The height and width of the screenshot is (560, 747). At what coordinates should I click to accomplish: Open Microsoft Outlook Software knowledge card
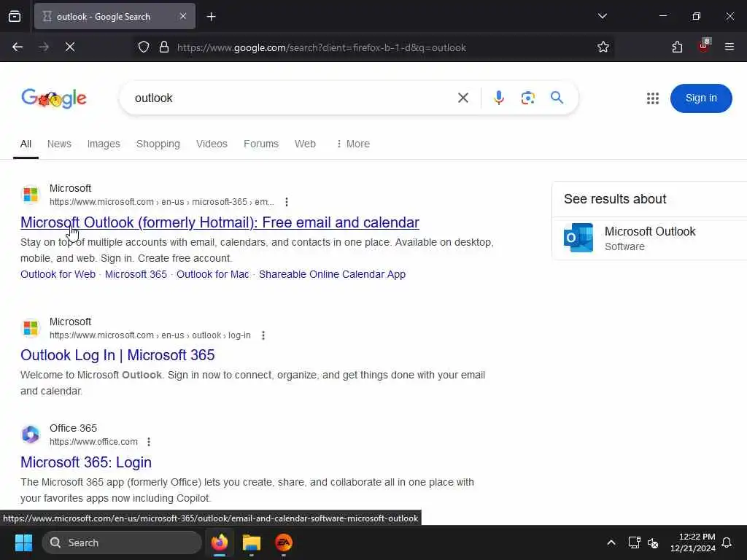(x=650, y=238)
